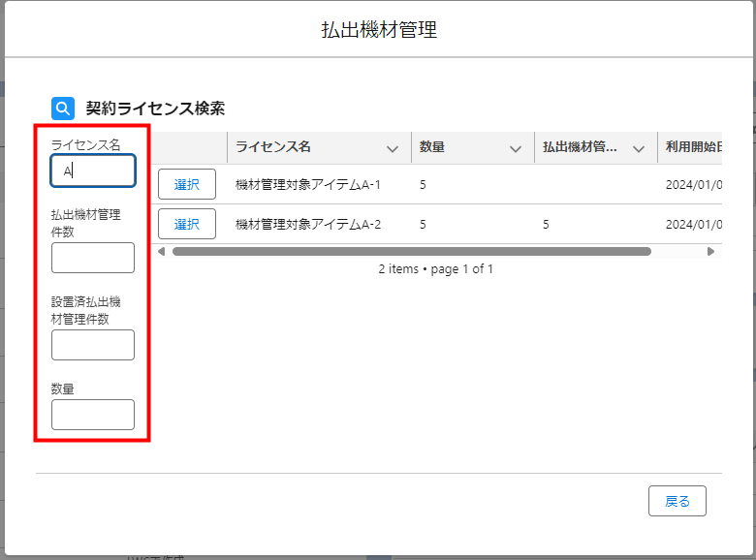Screen dimensions: 756x560
Task: Click the 設置済払出機材管理件数 text field
Action: tap(93, 345)
